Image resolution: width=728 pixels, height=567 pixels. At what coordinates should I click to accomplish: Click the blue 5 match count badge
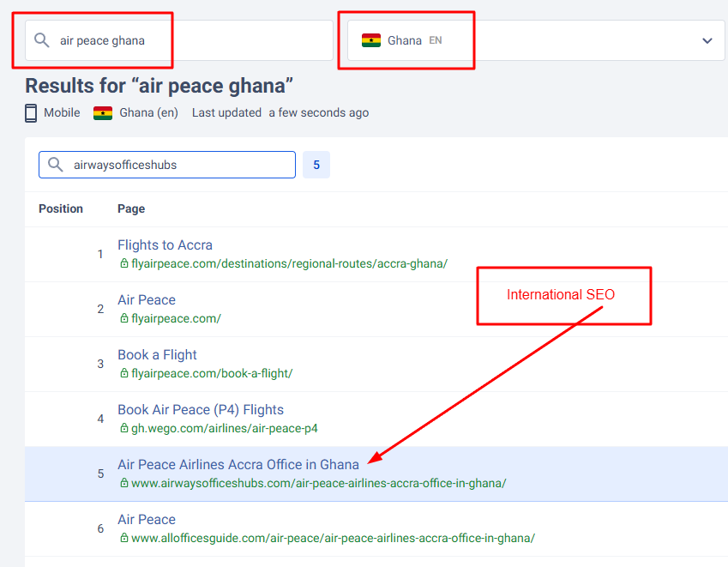[x=316, y=165]
